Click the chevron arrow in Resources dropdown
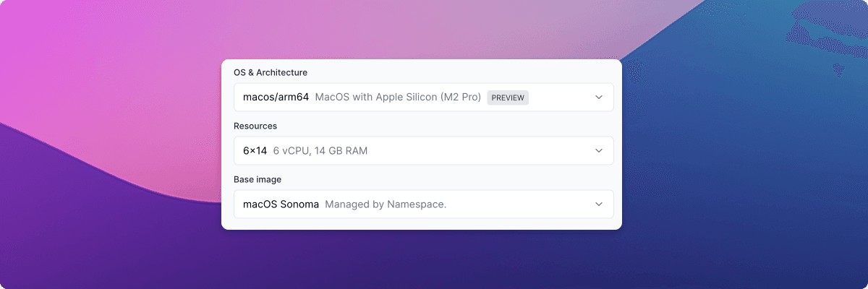The height and width of the screenshot is (289, 868). 599,151
